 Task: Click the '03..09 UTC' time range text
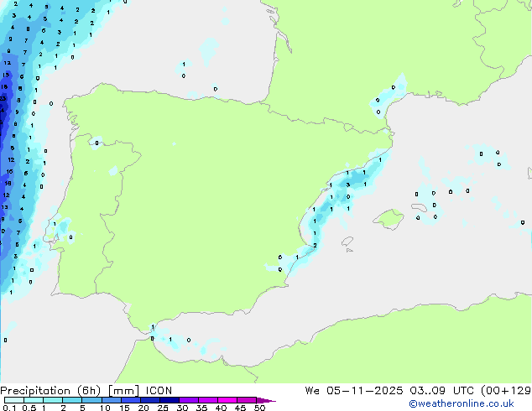pos(443,391)
